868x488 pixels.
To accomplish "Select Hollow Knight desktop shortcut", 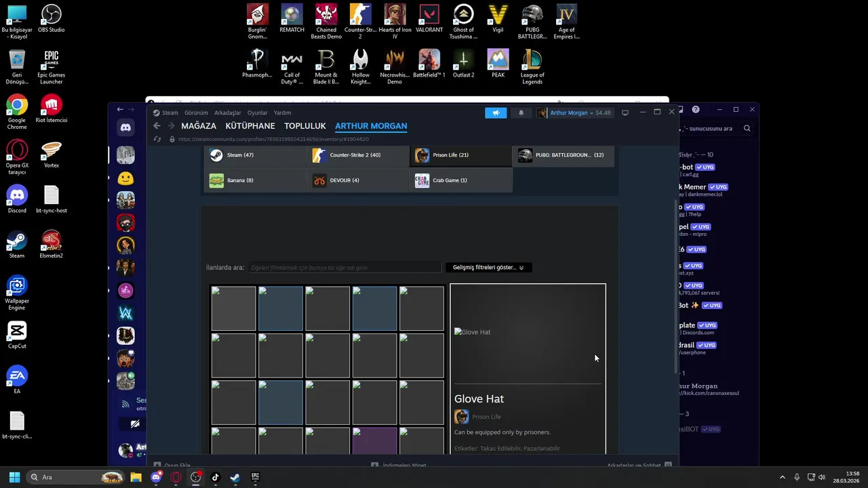I will tap(360, 67).
